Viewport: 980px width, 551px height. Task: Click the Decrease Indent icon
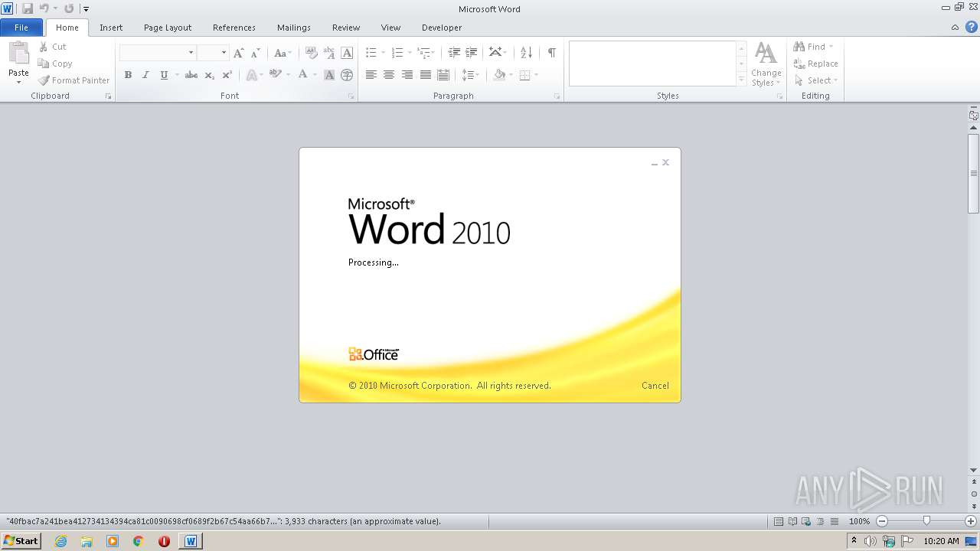(x=454, y=53)
